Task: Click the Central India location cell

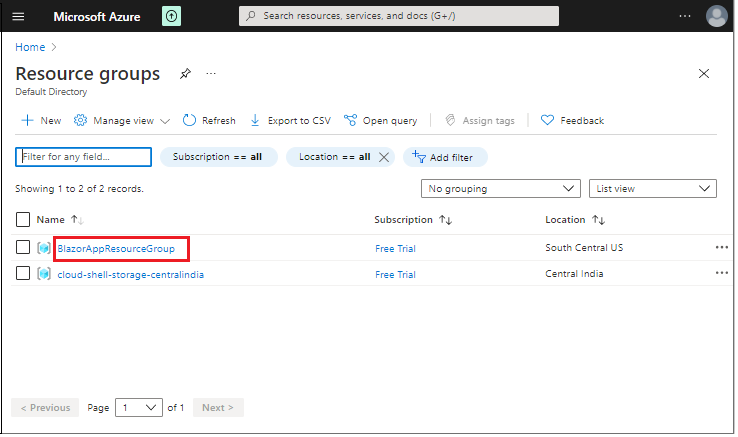Action: tap(574, 274)
